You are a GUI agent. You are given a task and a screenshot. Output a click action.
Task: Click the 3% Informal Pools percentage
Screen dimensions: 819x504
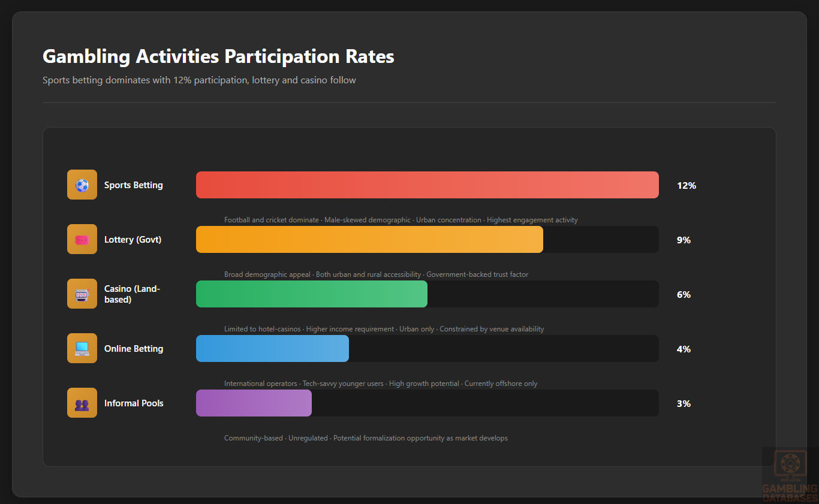pyautogui.click(x=683, y=404)
